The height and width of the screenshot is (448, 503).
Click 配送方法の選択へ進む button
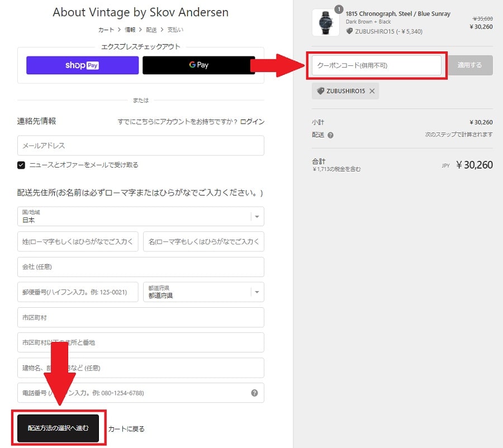[58, 428]
